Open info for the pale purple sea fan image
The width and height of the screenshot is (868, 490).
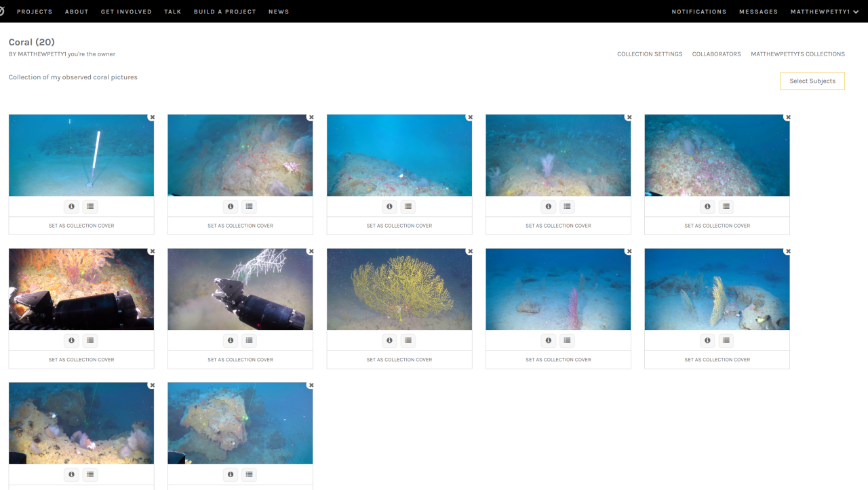coord(549,206)
